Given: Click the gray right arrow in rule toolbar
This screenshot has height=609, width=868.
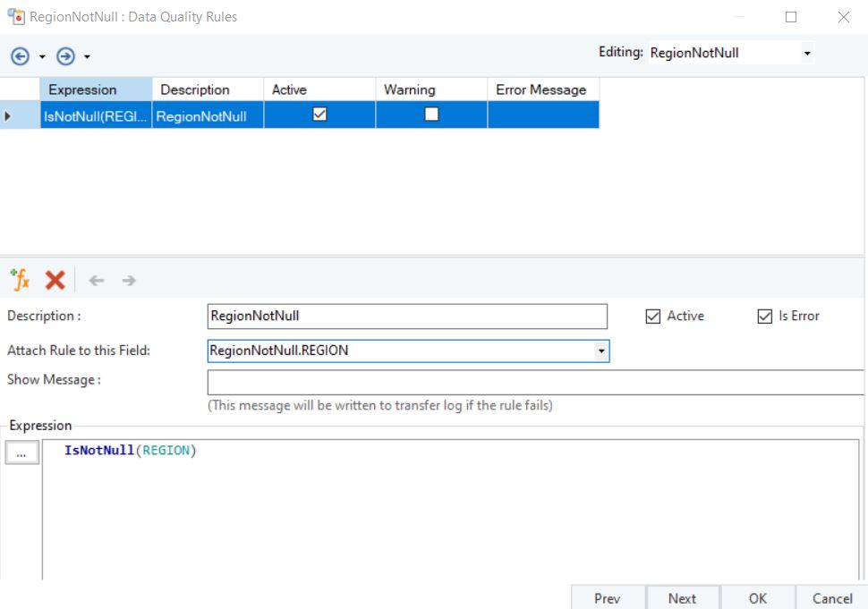Looking at the screenshot, I should 129,281.
